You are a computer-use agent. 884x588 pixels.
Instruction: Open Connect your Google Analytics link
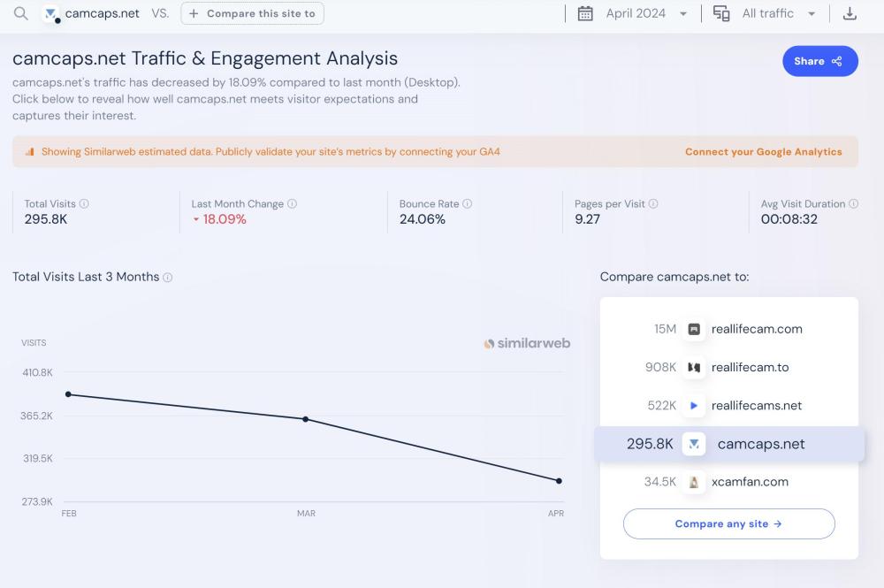(763, 152)
